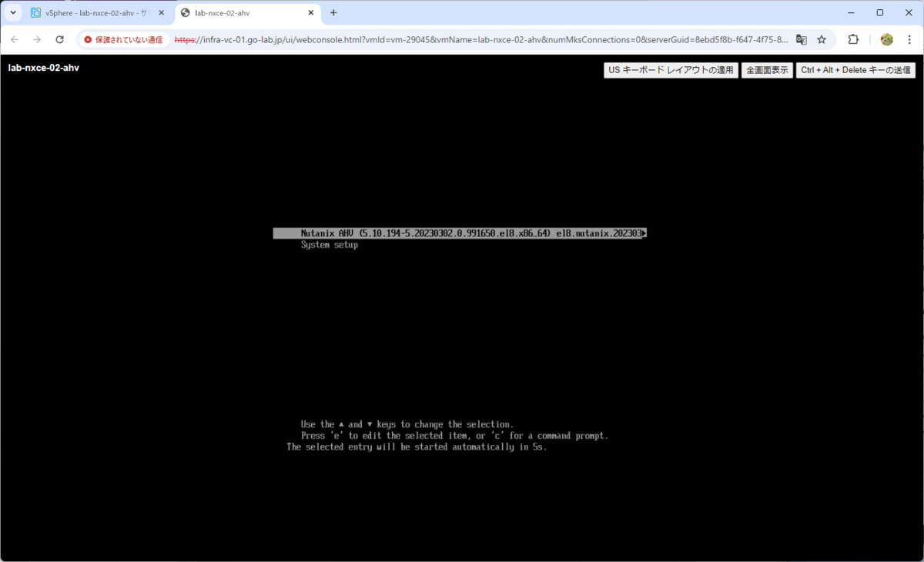Screen dimensions: 924x562
Task: Send Ctrl + Alt + Delete to the VM
Action: point(855,70)
